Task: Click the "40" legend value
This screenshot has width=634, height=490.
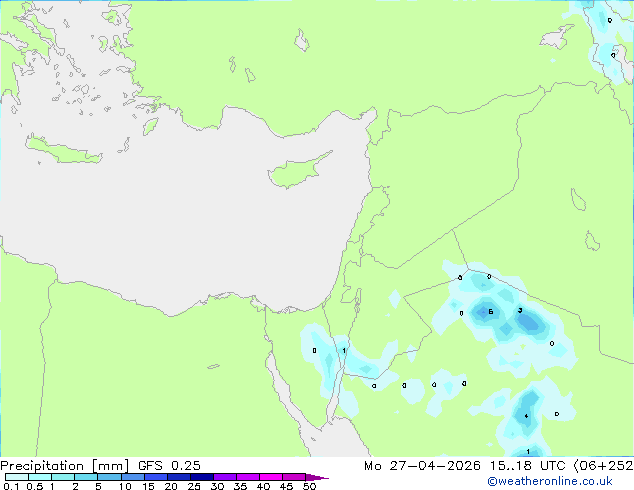Action: [x=263, y=486]
